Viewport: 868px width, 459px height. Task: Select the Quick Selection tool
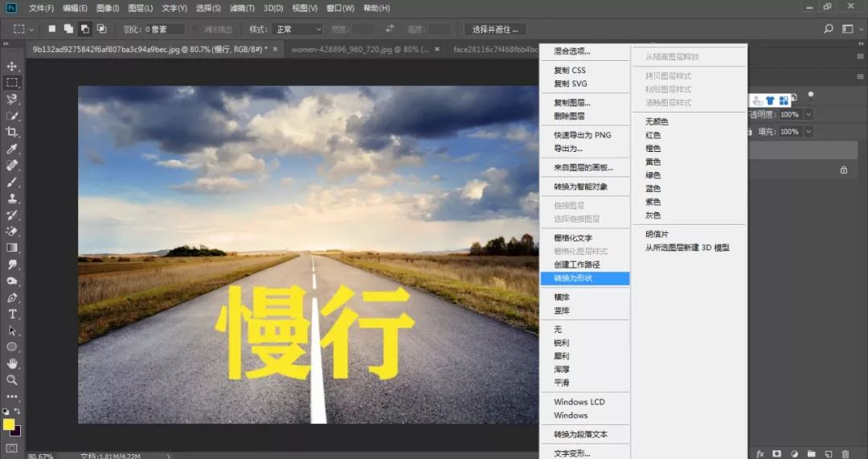[11, 116]
